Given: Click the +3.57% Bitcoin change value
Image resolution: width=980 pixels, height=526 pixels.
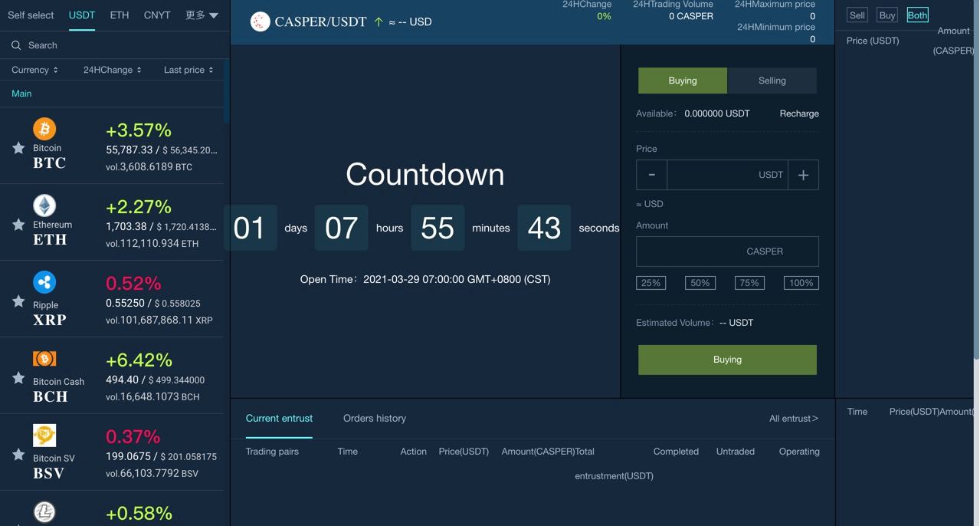Looking at the screenshot, I should [139, 130].
